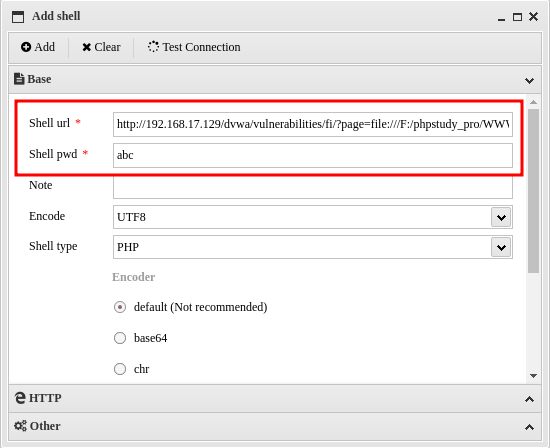Maximize the Add shell window
550x448 pixels.
coord(517,17)
